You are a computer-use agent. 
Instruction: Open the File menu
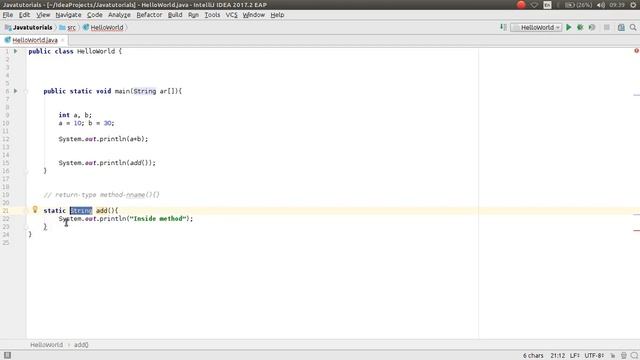click(x=8, y=15)
